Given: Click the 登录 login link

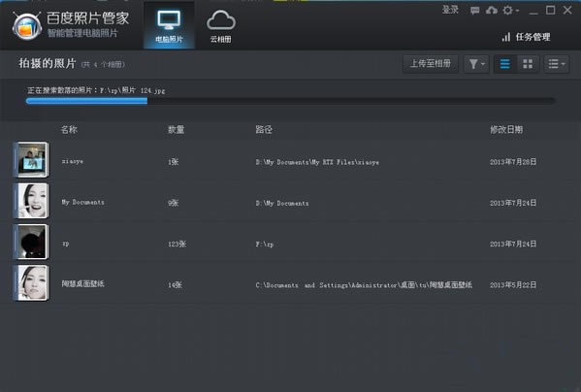Looking at the screenshot, I should point(450,10).
